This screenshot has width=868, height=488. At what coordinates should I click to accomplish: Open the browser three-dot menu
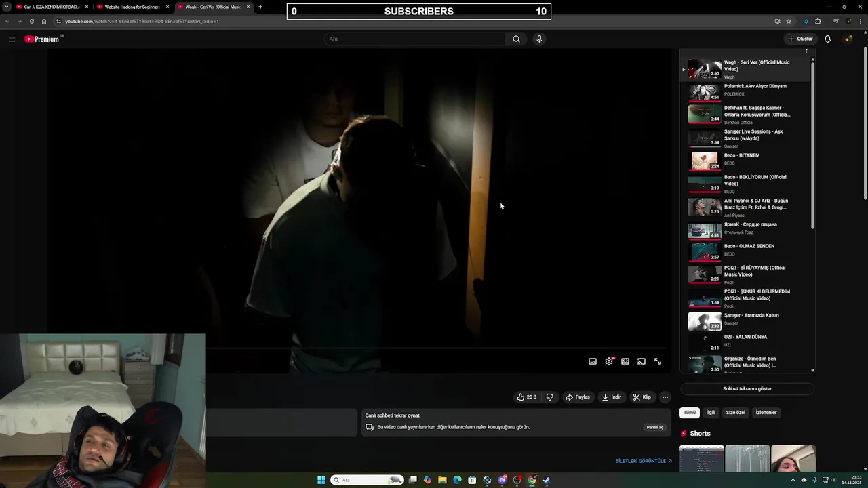tap(861, 21)
